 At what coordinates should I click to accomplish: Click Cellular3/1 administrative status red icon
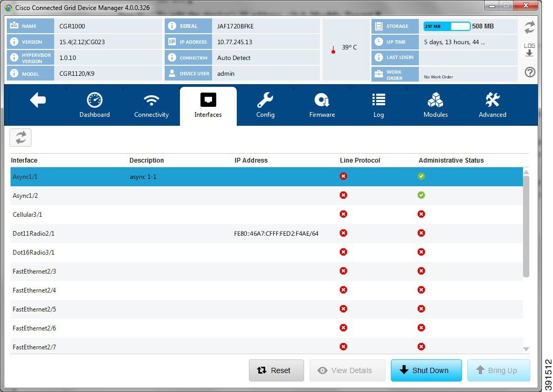click(x=421, y=214)
